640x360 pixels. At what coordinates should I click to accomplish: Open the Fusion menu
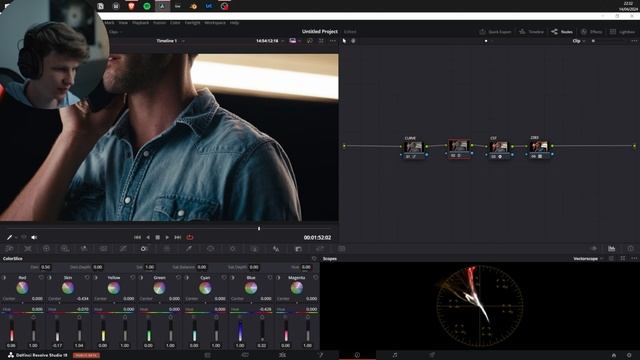160,23
